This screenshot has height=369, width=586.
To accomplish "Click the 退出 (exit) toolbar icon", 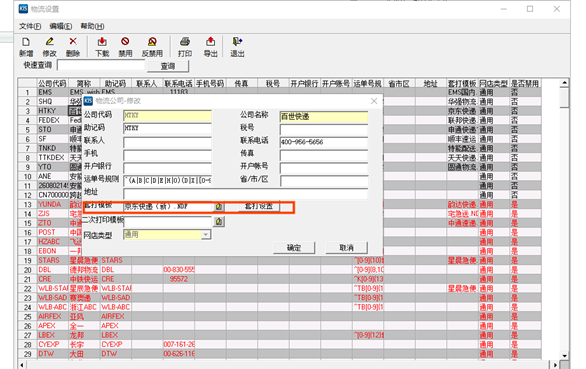I will click(x=237, y=42).
